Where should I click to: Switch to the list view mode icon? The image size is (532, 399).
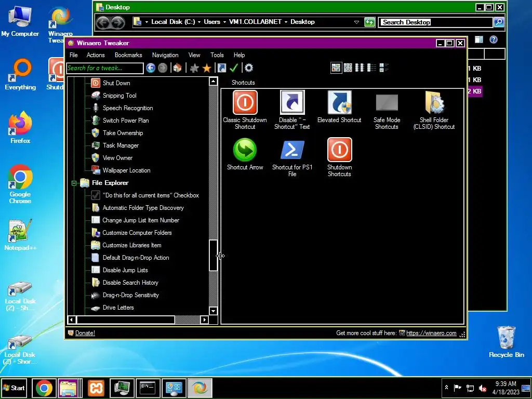pyautogui.click(x=371, y=68)
